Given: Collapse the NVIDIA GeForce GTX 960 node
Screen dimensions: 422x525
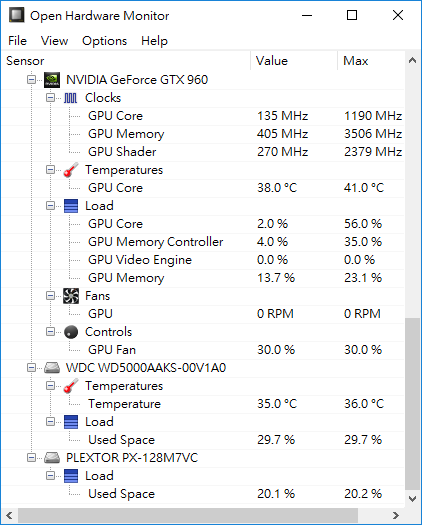Looking at the screenshot, I should 31,80.
